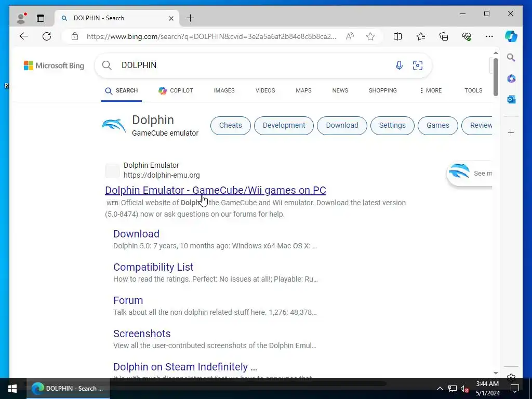The image size is (532, 399).
Task: Go to the Microsoft Bing home logo
Action: (x=54, y=65)
